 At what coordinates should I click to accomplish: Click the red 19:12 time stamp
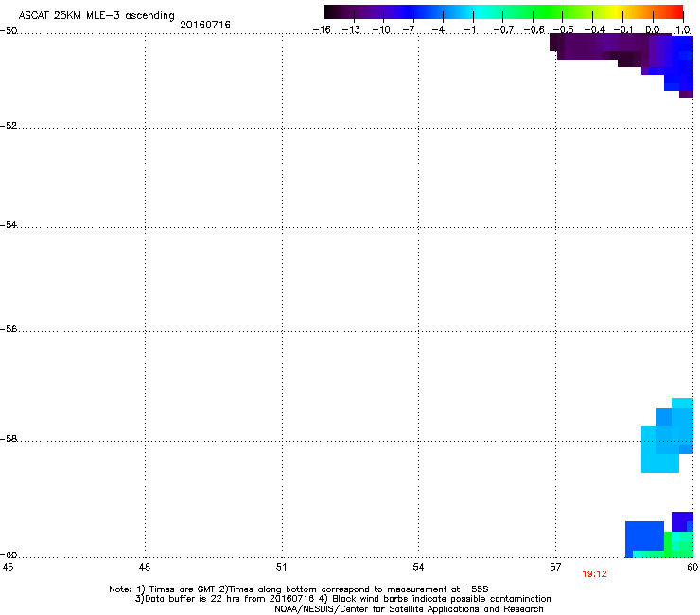594,574
